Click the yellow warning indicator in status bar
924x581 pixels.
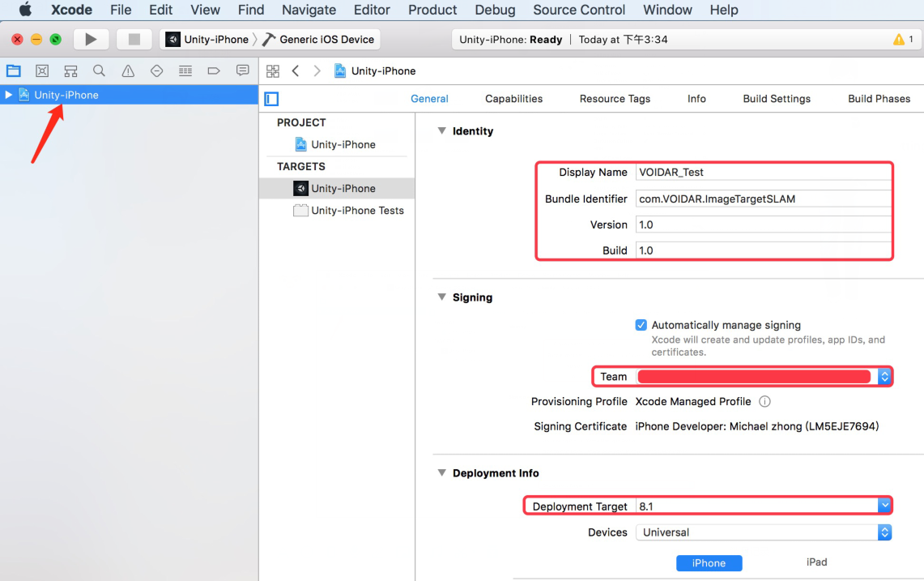pyautogui.click(x=899, y=40)
